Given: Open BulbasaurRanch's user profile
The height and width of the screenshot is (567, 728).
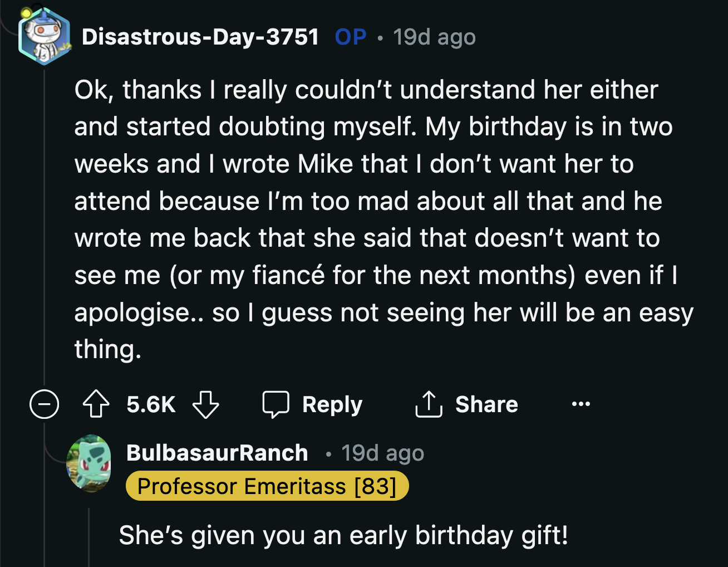Looking at the screenshot, I should [x=217, y=453].
